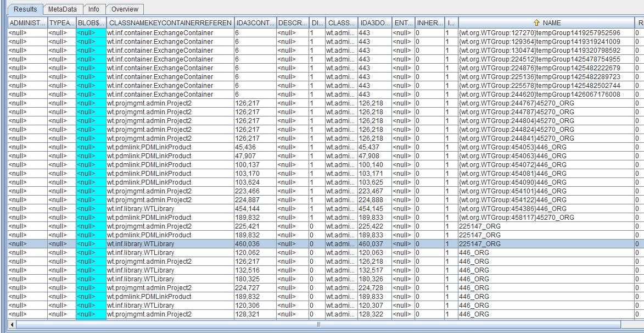Select name cell {wt.org.WTGroup:454063}446_ORG
The width and height of the screenshot is (644, 333).
tap(546, 156)
